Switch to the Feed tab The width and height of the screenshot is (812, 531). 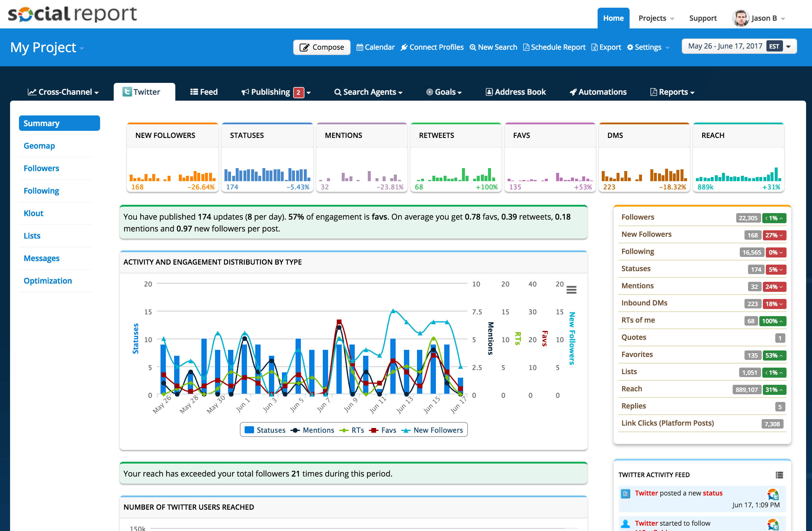tap(204, 91)
